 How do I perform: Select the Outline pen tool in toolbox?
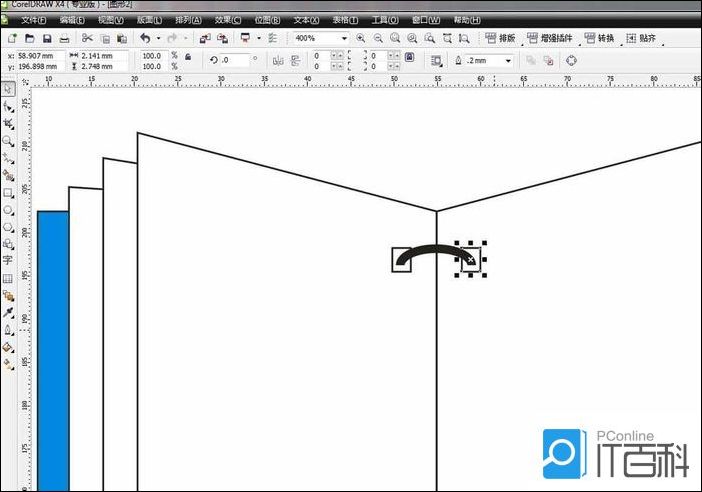(x=8, y=330)
